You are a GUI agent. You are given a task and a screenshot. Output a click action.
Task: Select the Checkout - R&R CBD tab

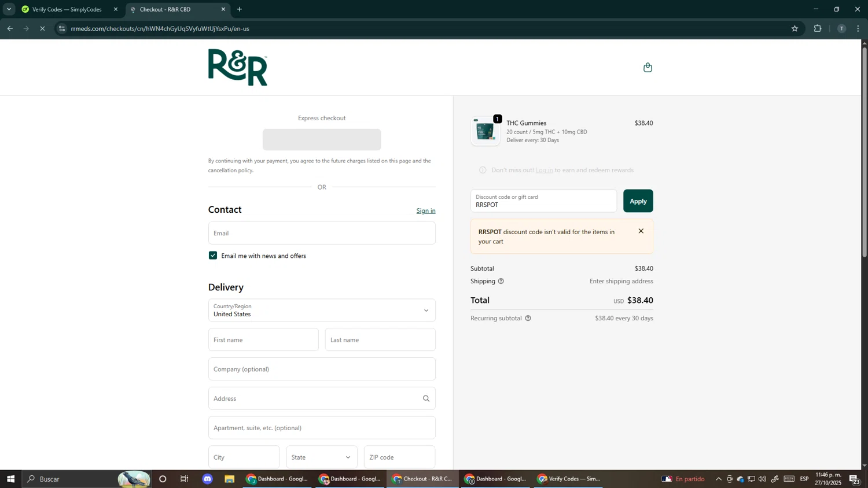tap(176, 9)
